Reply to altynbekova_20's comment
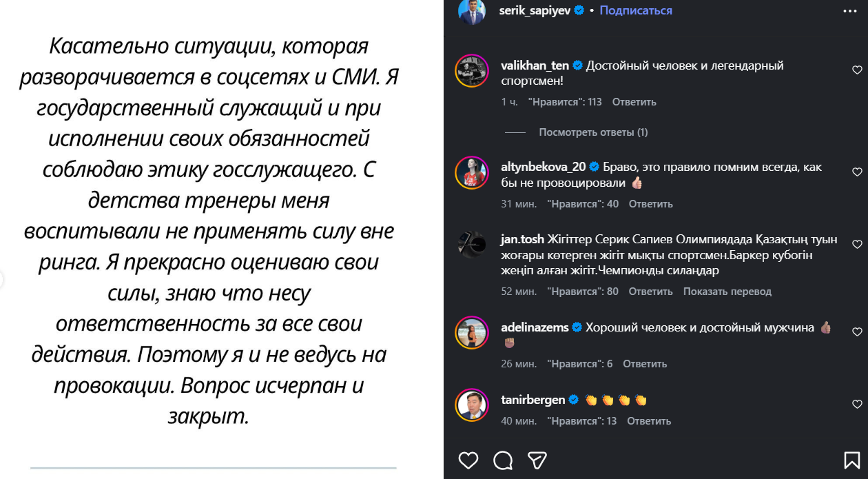868x479 pixels. click(650, 204)
